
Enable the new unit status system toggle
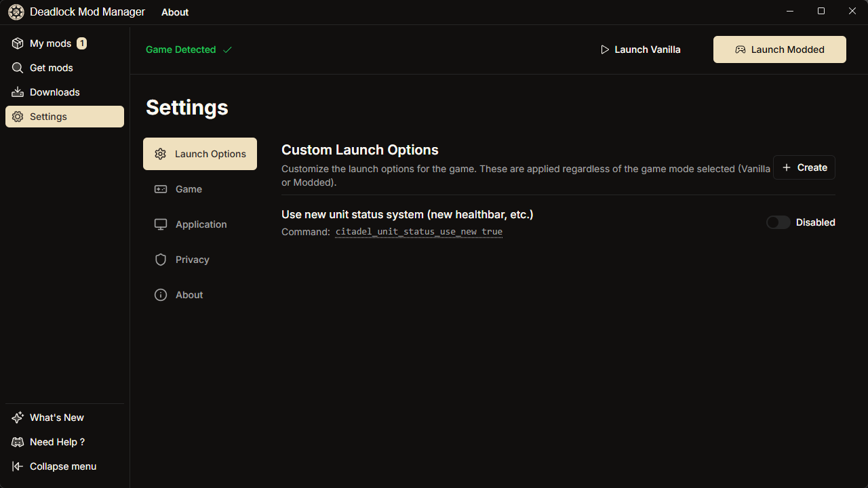point(778,222)
